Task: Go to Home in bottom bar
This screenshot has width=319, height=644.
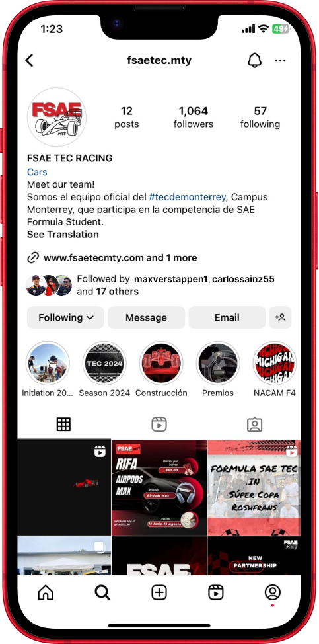Action: [46, 592]
